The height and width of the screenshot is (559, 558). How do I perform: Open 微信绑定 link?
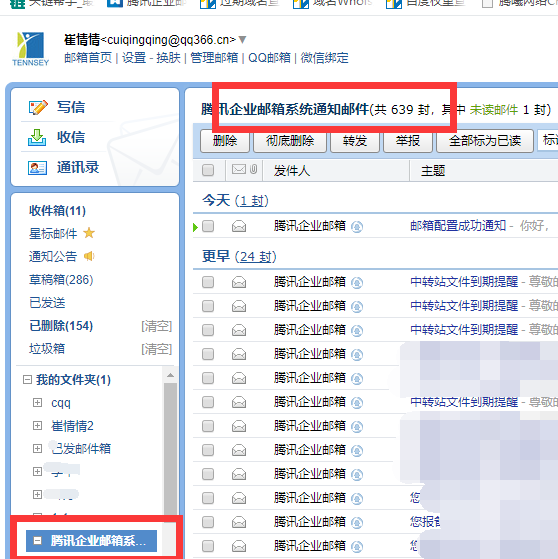coord(324,58)
